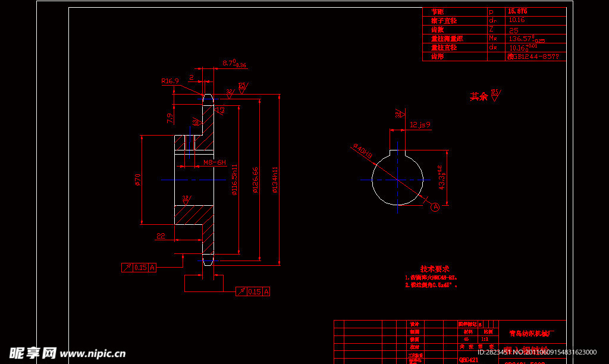Select technical requirement line 2 about 0.5x45° chamfer
The height and width of the screenshot is (364, 609).
click(431, 285)
